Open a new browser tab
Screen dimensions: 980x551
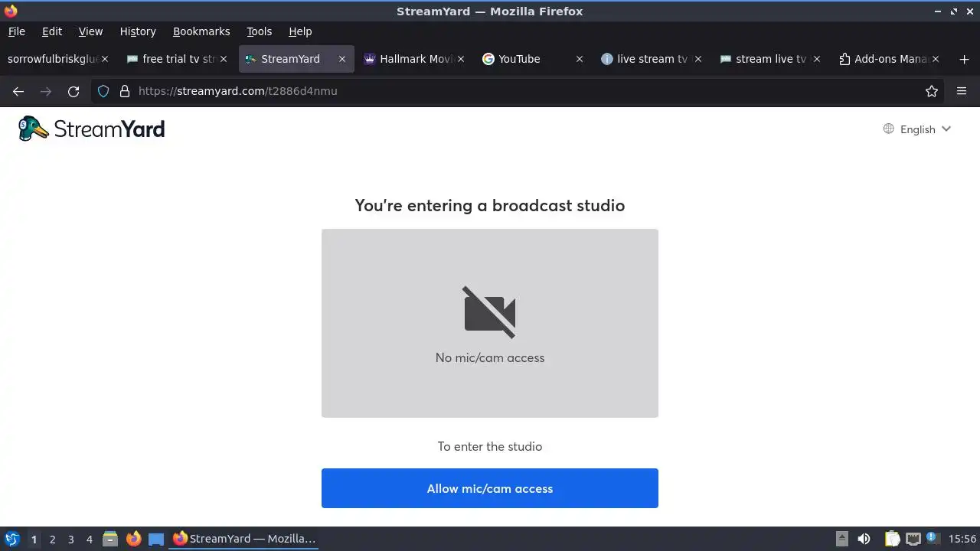tap(962, 59)
